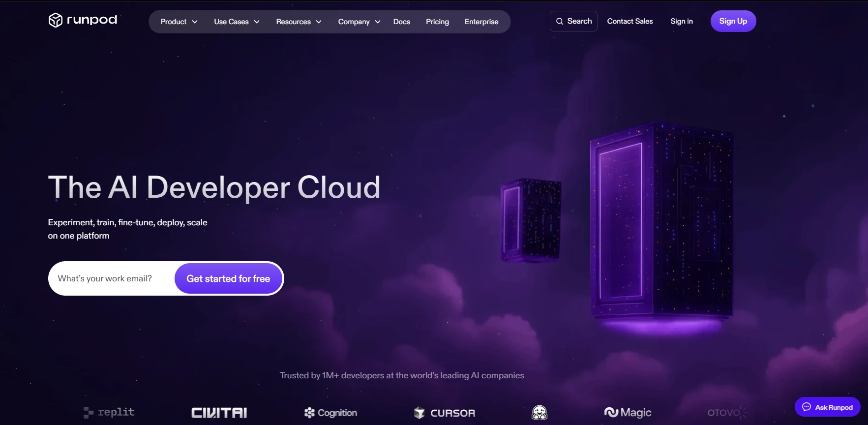Open the Pricing page

click(x=437, y=22)
